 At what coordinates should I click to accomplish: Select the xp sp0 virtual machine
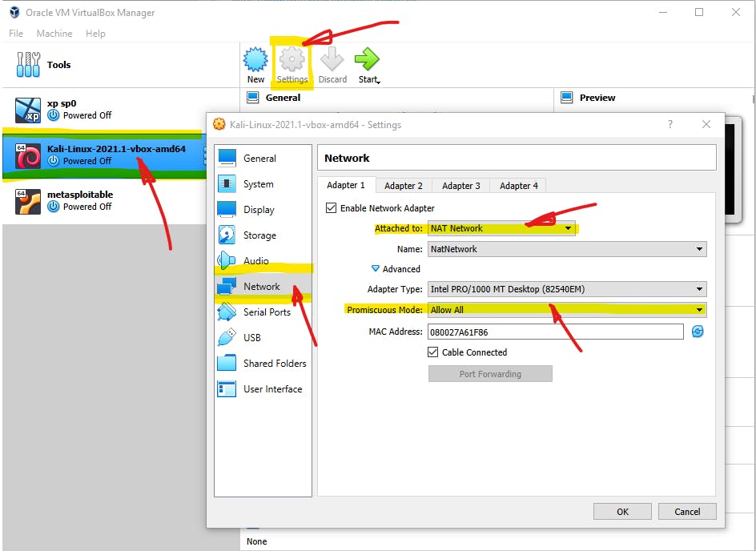103,110
